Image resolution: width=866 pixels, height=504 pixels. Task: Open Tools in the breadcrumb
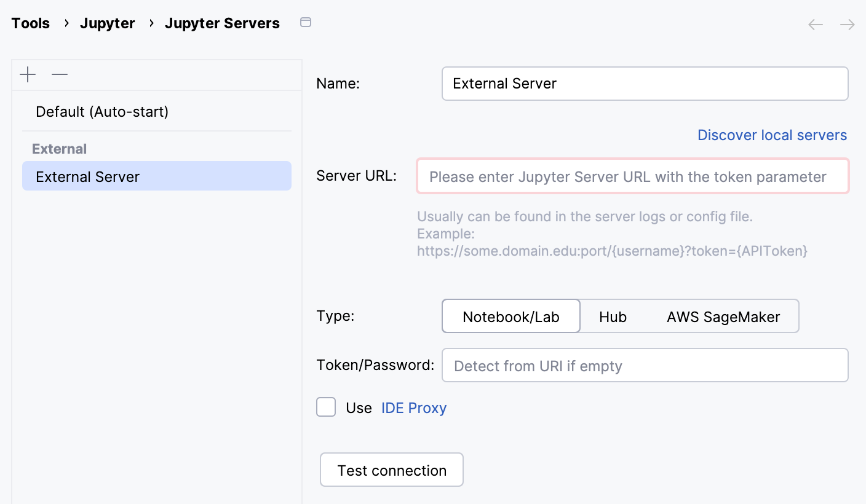30,23
